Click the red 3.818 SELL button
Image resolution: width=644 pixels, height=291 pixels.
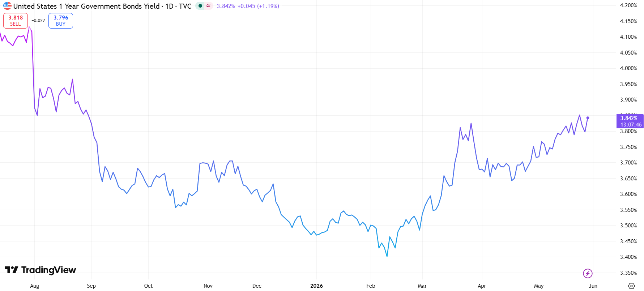pyautogui.click(x=16, y=21)
